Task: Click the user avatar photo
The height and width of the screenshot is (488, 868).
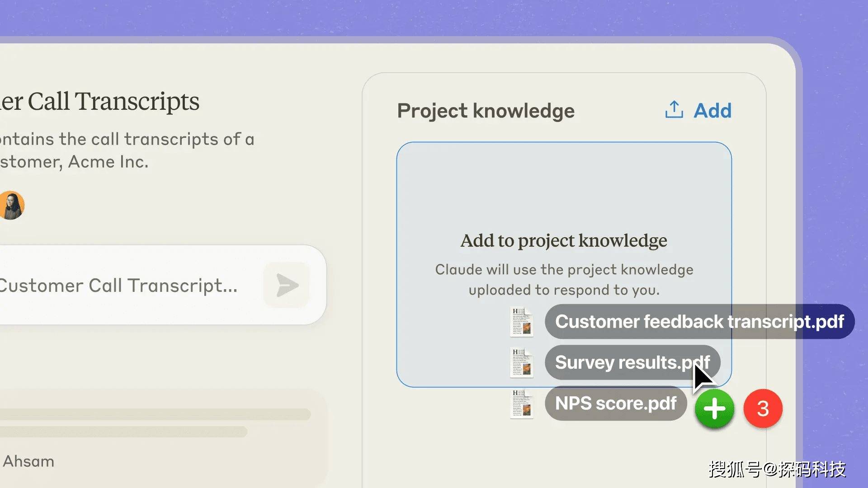Action: point(11,205)
